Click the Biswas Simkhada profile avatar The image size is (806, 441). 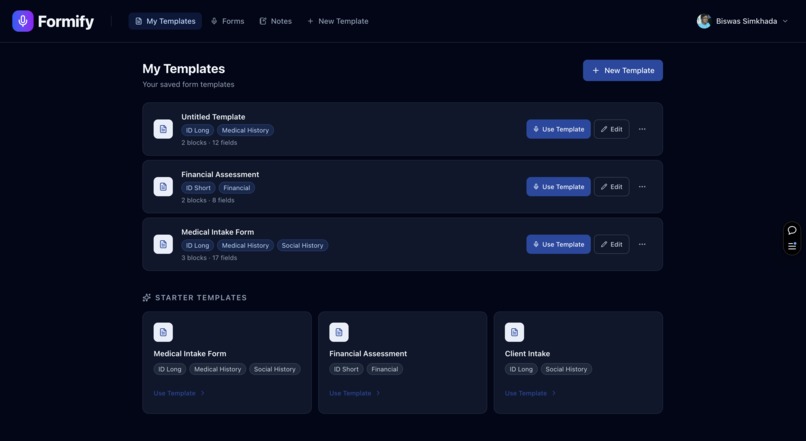pos(704,21)
